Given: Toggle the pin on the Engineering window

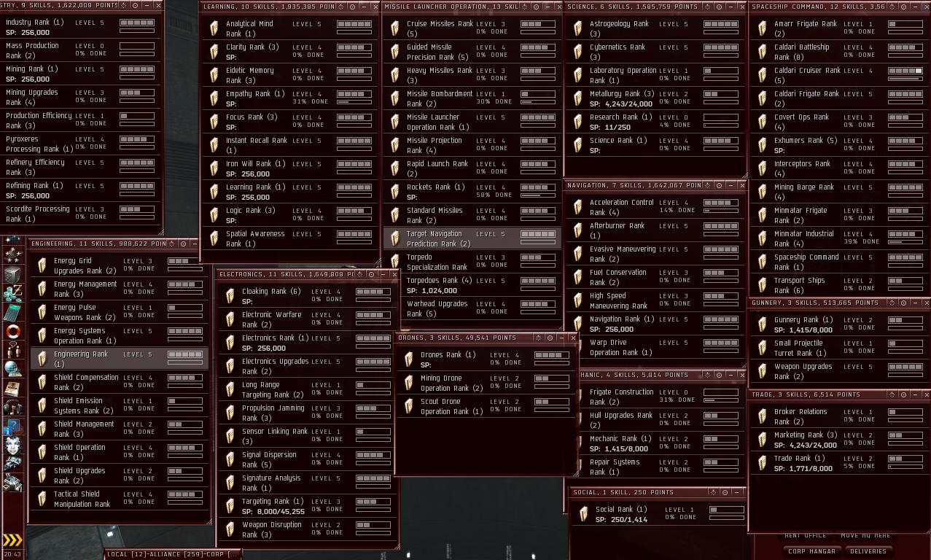Looking at the screenshot, I should click(x=183, y=244).
